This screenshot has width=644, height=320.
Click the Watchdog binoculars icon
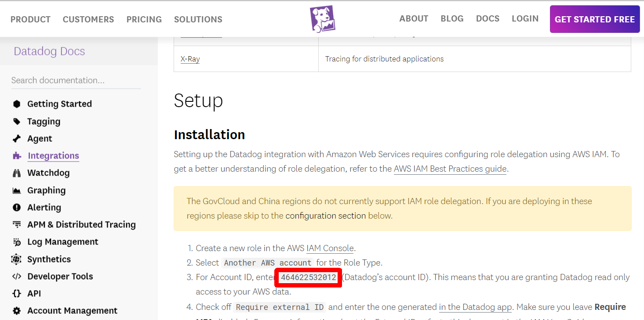[x=17, y=173]
